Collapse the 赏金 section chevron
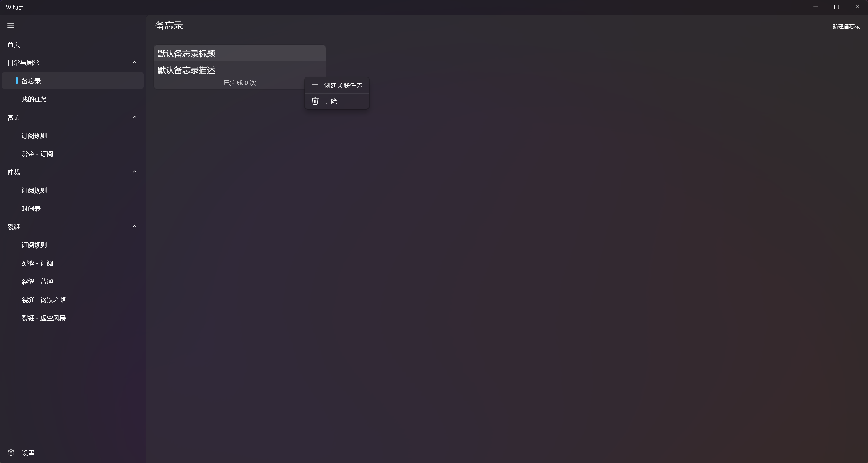Image resolution: width=868 pixels, height=463 pixels. pyautogui.click(x=134, y=117)
